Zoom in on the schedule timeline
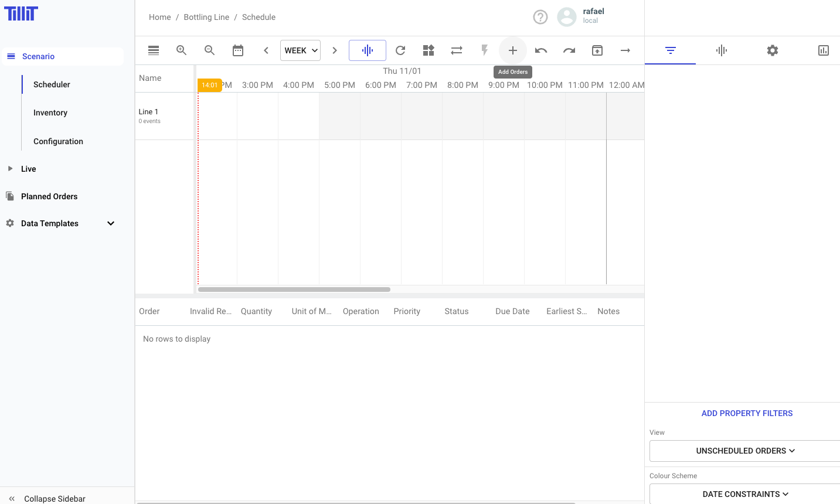Image resolution: width=840 pixels, height=504 pixels. (182, 50)
